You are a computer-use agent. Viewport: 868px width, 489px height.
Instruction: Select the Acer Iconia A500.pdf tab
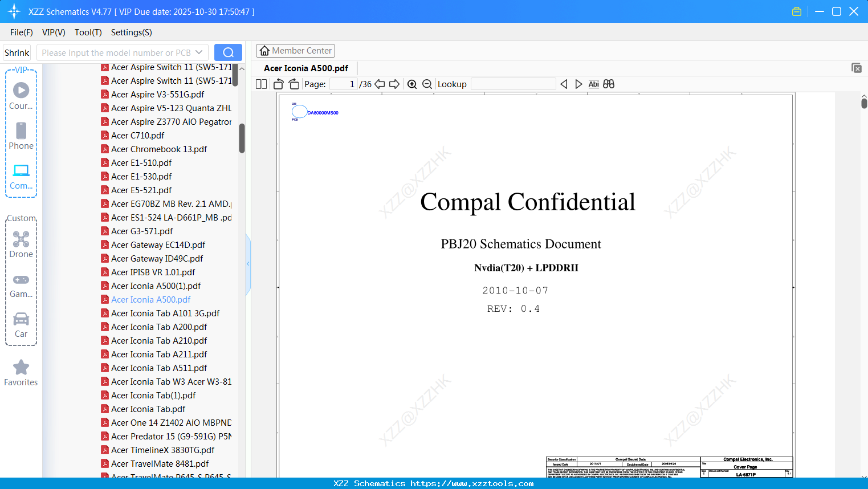[x=306, y=68]
